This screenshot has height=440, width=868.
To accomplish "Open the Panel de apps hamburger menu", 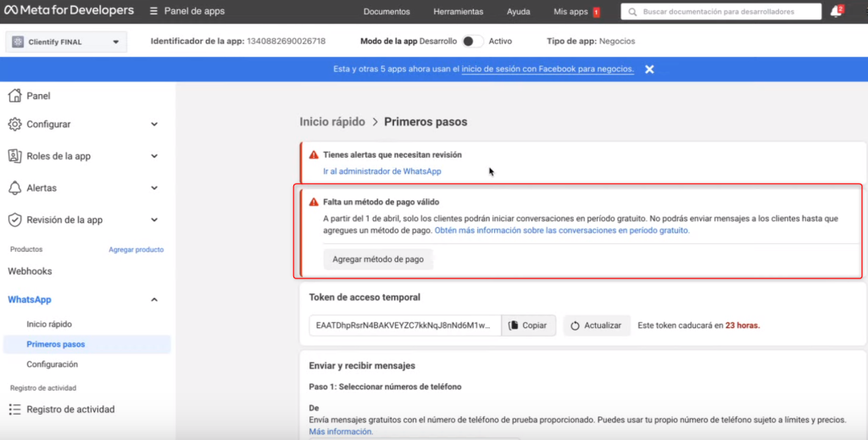I will point(153,11).
